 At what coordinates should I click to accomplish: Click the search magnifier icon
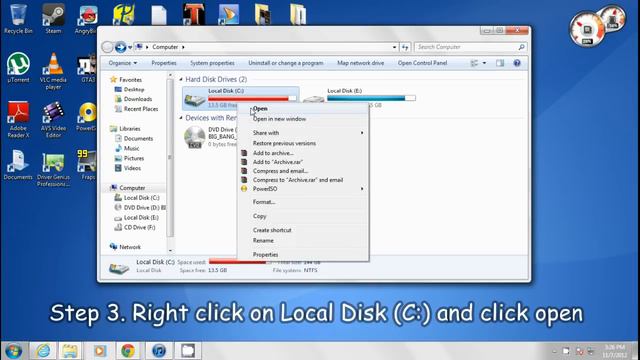pyautogui.click(x=521, y=47)
